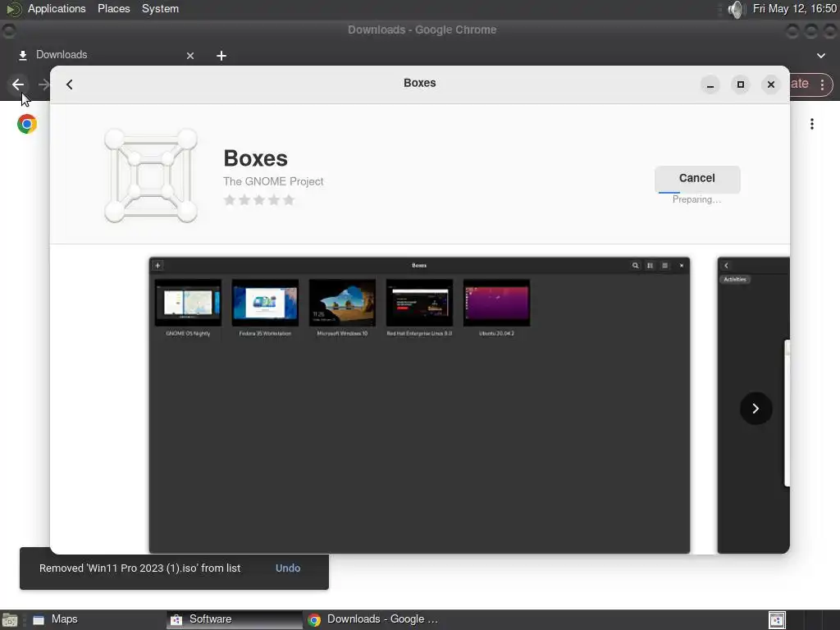Undo removal of Win11 Pro ISO

point(288,568)
